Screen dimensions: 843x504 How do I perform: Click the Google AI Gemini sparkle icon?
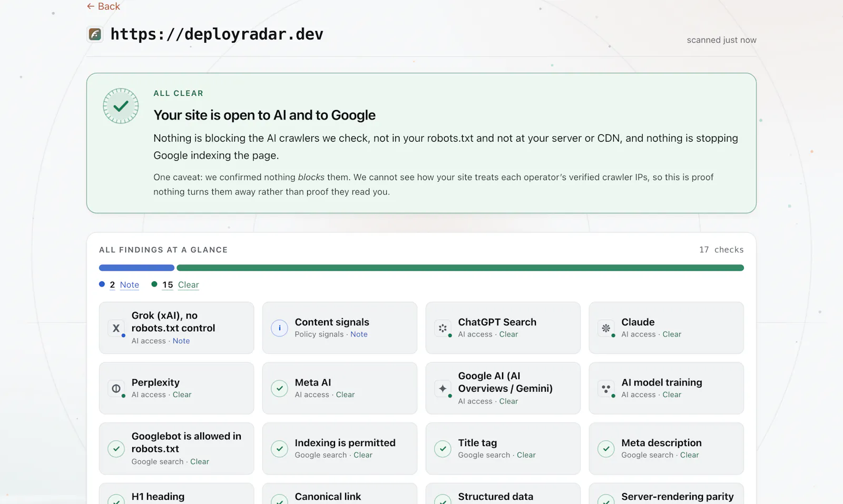click(443, 389)
